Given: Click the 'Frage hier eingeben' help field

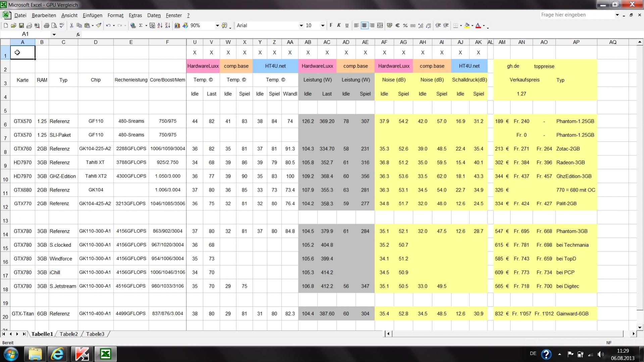Looking at the screenshot, I should 577,15.
